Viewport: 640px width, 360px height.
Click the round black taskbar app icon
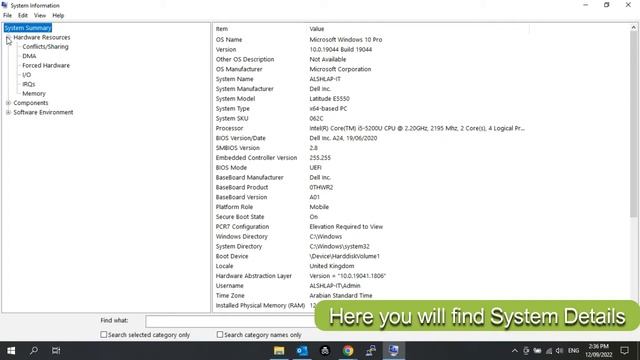point(325,351)
